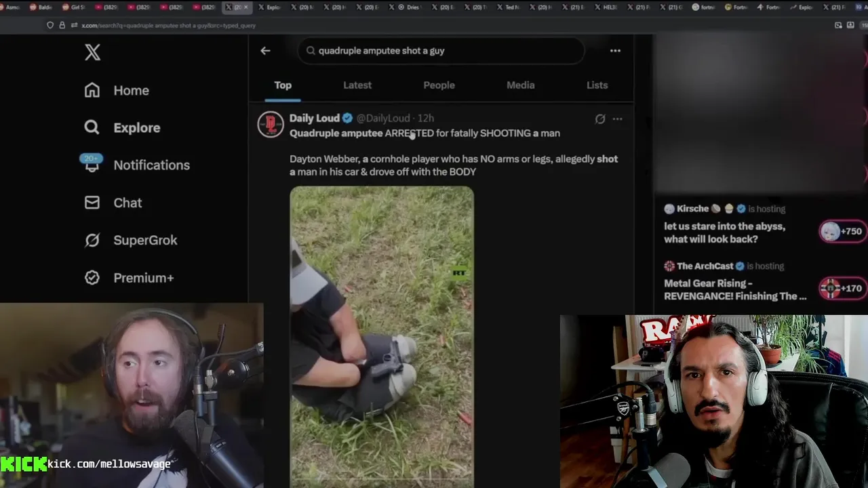This screenshot has height=488, width=868.
Task: Switch to the People tab
Action: [439, 85]
